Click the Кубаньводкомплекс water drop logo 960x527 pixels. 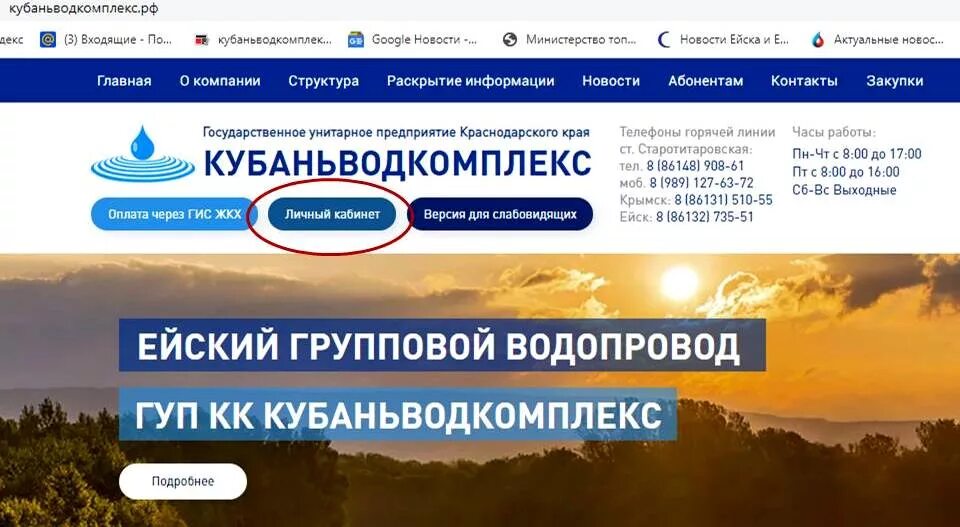(143, 154)
